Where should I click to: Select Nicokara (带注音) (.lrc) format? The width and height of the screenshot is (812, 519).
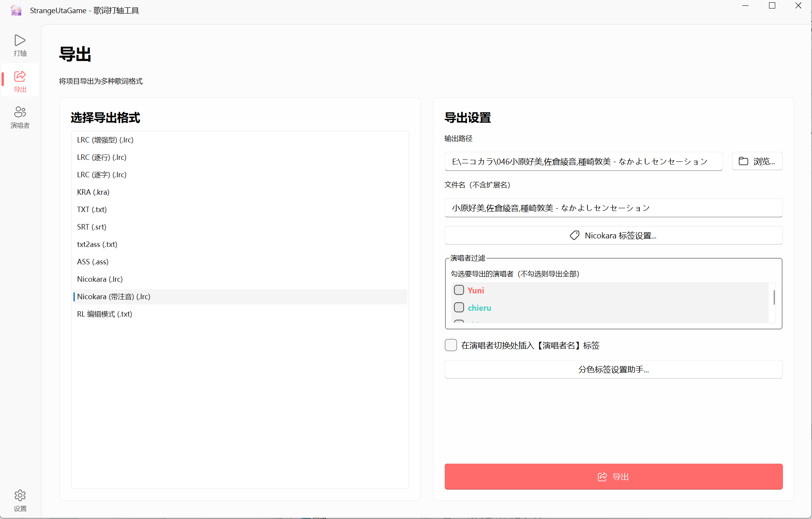pos(240,296)
